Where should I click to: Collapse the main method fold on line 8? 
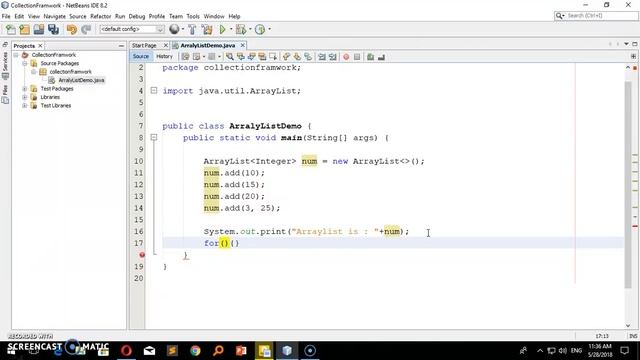(154, 138)
